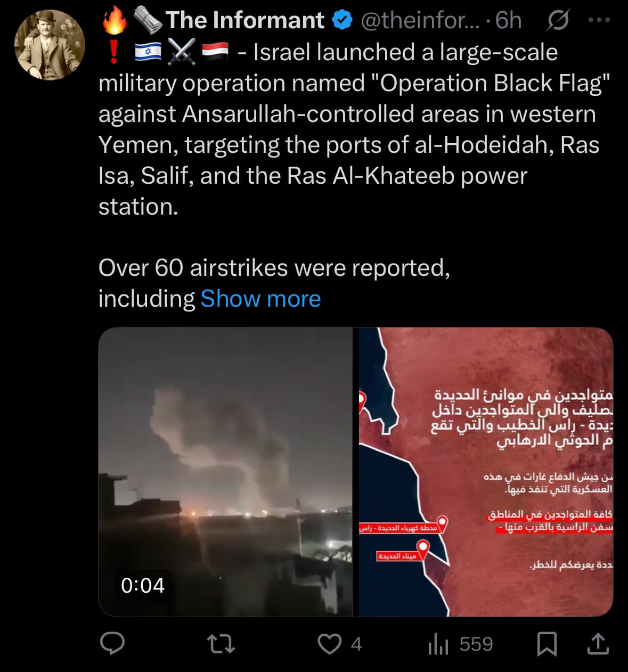Tap the repost arrows icon
Viewport: 628px width, 672px height.
point(221,644)
